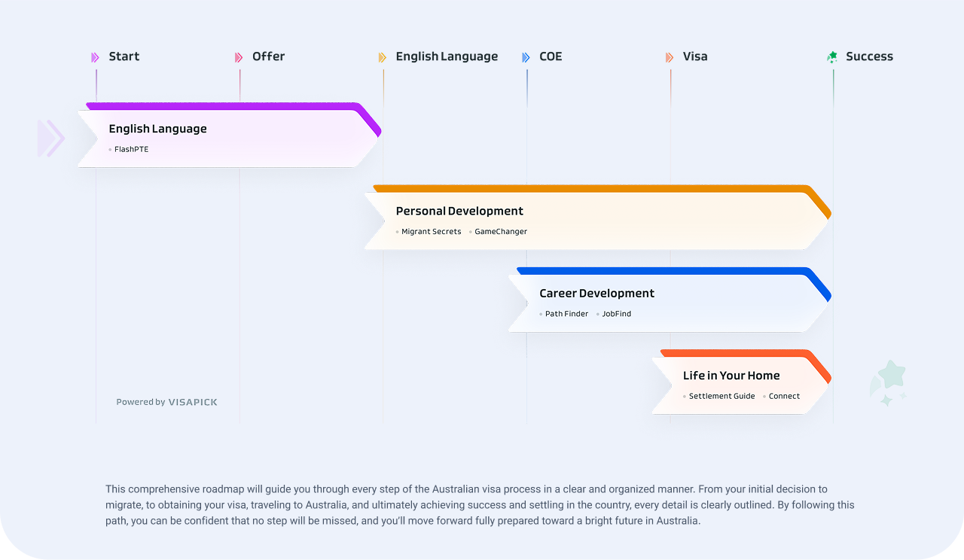
Task: Select the GameChanger item
Action: pos(501,232)
